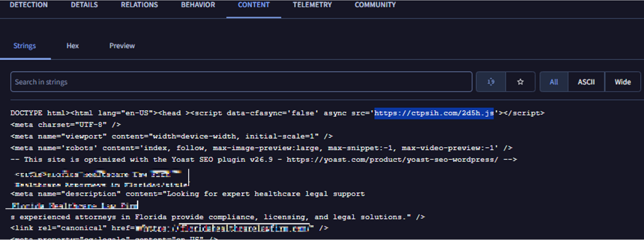The image size is (644, 240).
Task: Open the TELEMETRY tab
Action: (x=312, y=5)
